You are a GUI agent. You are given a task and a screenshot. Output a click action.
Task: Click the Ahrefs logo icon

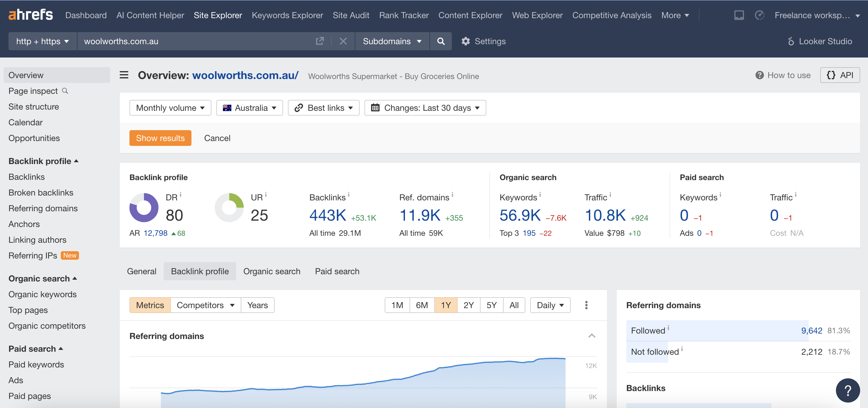tap(31, 15)
